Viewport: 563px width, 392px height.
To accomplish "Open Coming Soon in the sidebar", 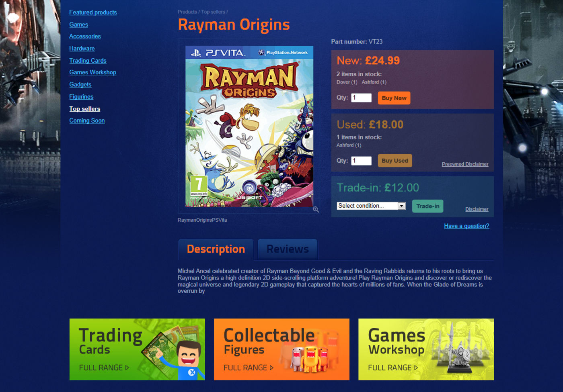I will 87,120.
